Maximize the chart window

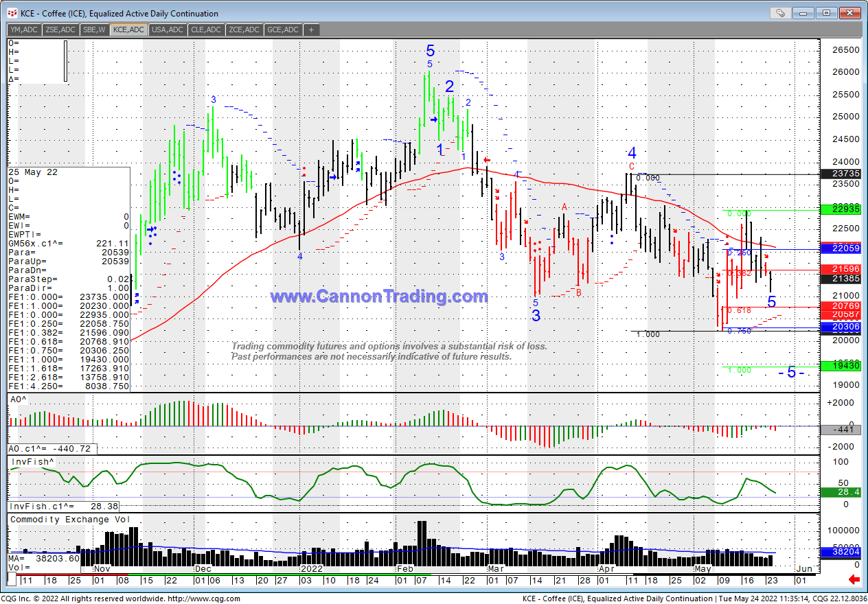pos(827,13)
